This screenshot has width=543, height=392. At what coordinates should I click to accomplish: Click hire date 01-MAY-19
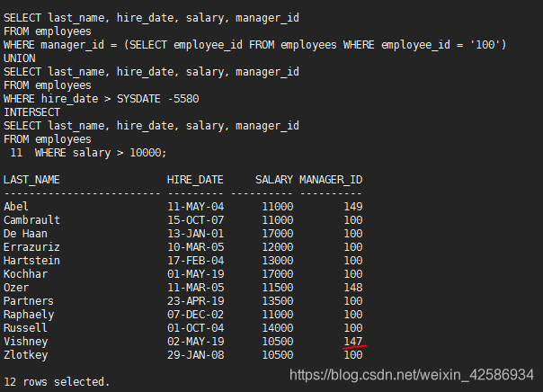pos(196,274)
